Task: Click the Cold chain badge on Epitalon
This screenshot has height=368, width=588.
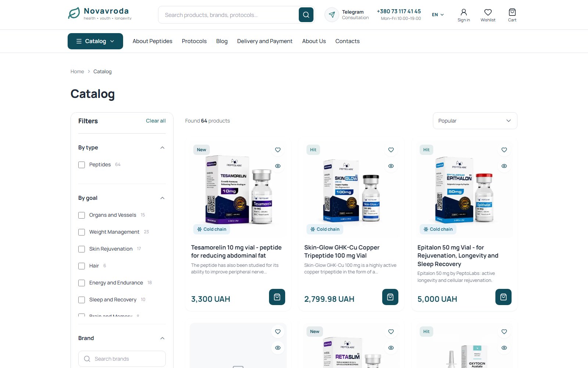Action: pos(438,229)
